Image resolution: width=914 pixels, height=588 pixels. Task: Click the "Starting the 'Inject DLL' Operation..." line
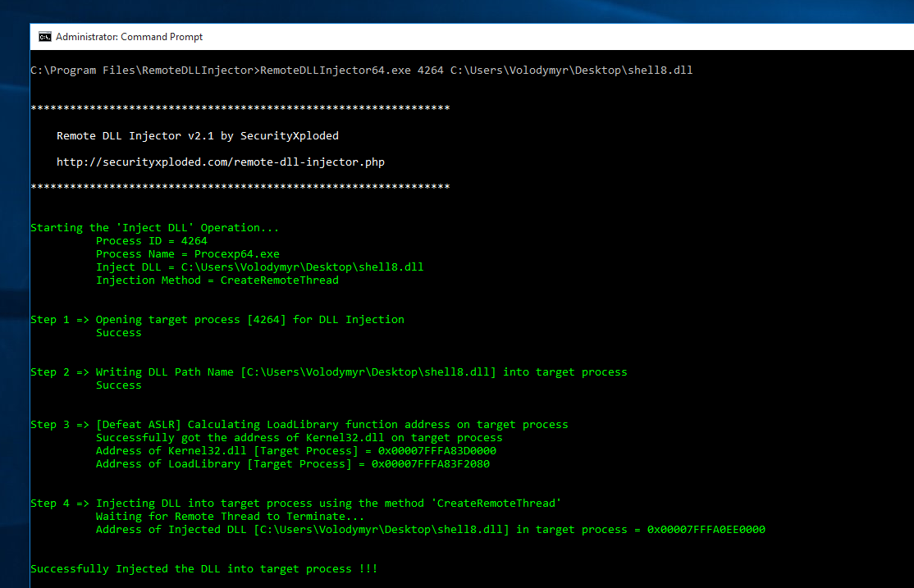154,228
